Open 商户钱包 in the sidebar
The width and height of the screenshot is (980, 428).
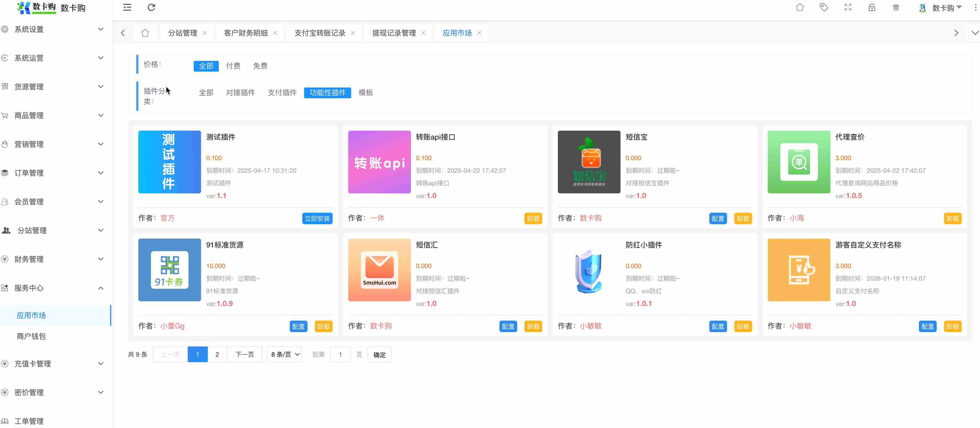[x=31, y=336]
